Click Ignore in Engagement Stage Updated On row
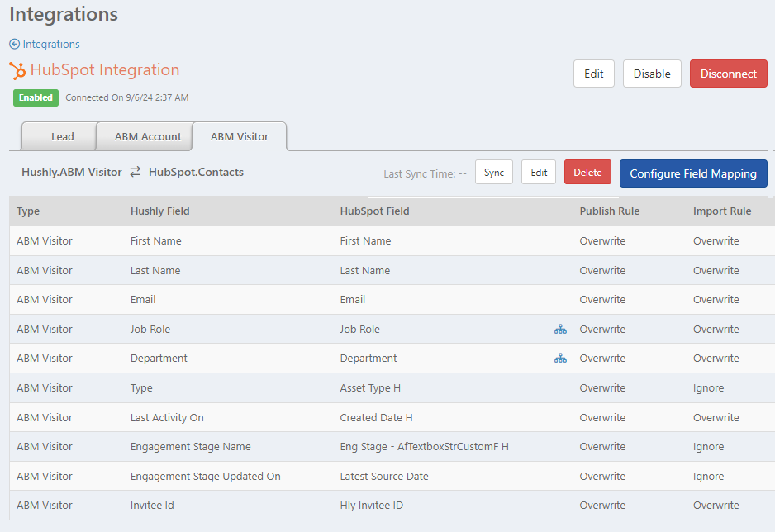This screenshot has height=532, width=775. coord(708,476)
